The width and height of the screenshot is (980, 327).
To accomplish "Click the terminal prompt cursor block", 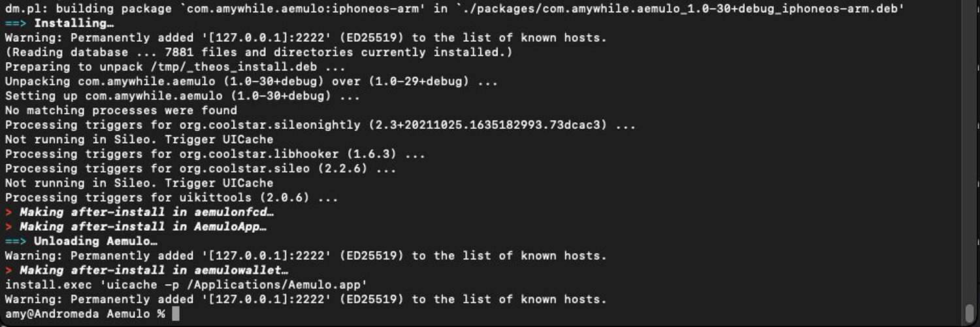I will pos(175,314).
